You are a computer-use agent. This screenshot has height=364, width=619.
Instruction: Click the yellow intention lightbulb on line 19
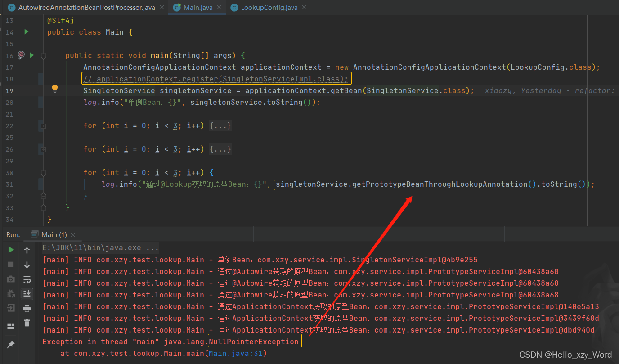click(x=55, y=89)
